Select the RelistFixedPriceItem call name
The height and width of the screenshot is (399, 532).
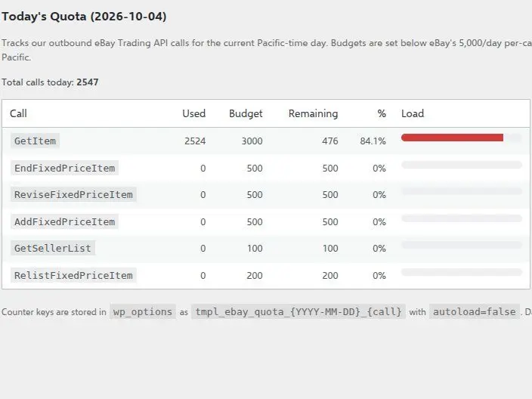[x=73, y=276]
